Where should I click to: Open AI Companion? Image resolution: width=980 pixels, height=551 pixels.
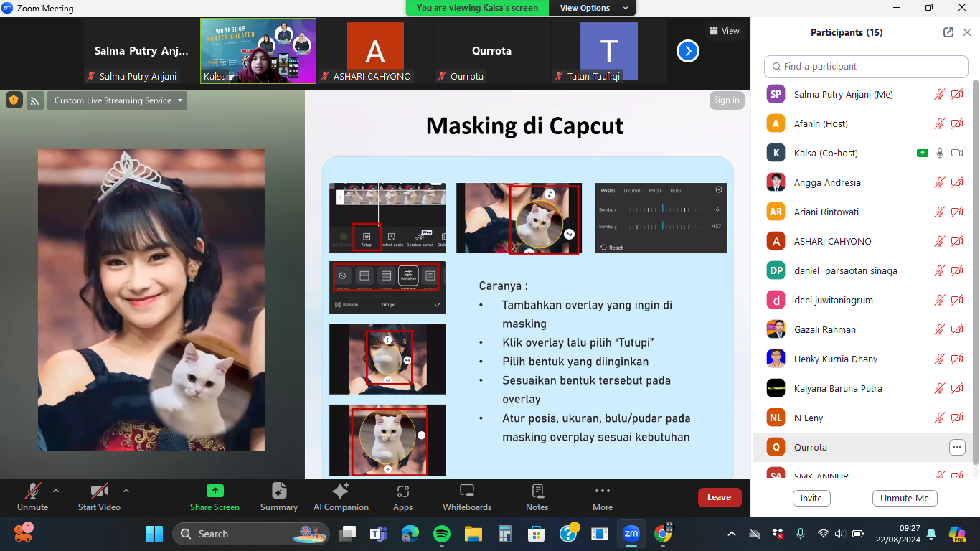(341, 496)
